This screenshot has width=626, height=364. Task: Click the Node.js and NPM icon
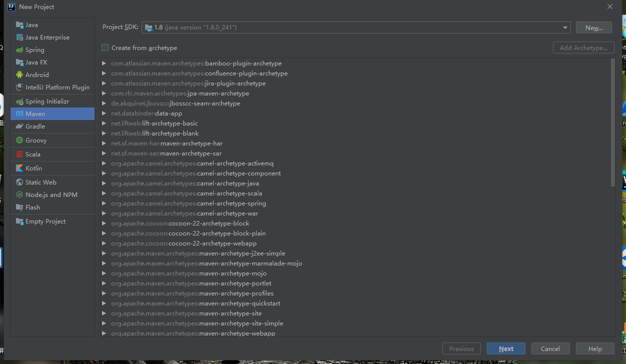pos(20,195)
